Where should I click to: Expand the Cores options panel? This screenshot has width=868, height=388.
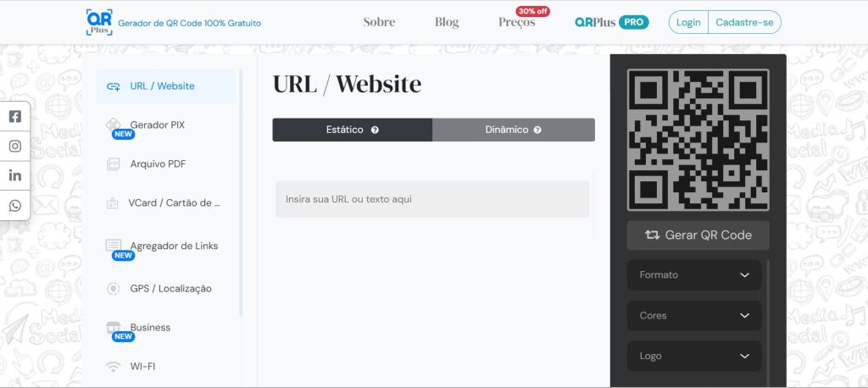point(694,315)
